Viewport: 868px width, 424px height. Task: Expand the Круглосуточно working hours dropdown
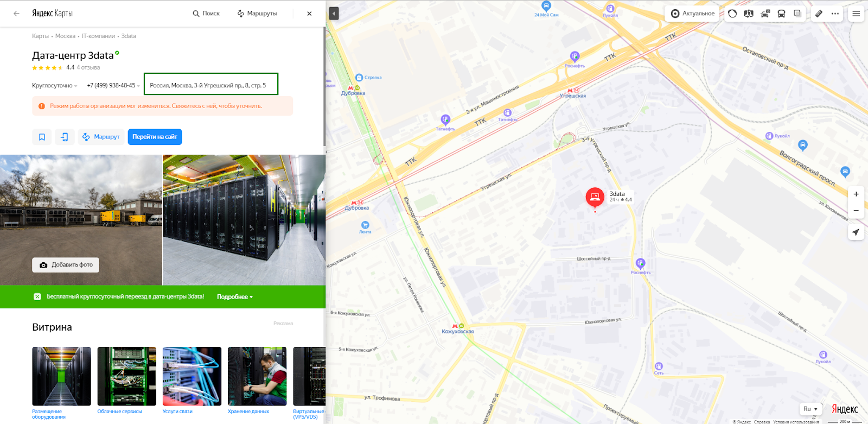(54, 85)
